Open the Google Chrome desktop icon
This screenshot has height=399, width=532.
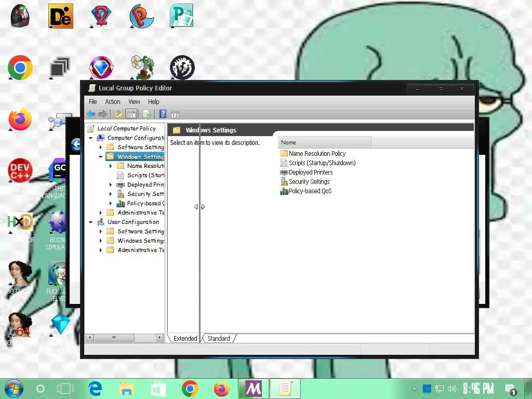(20, 68)
